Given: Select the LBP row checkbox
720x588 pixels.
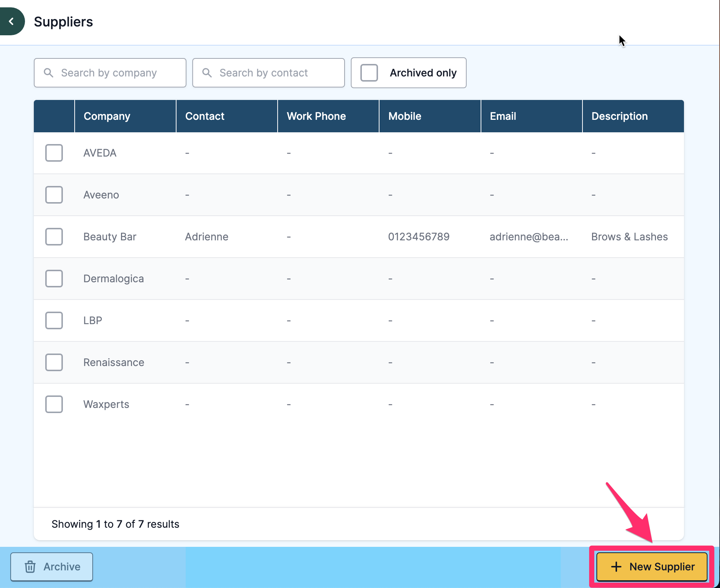Looking at the screenshot, I should (x=54, y=320).
